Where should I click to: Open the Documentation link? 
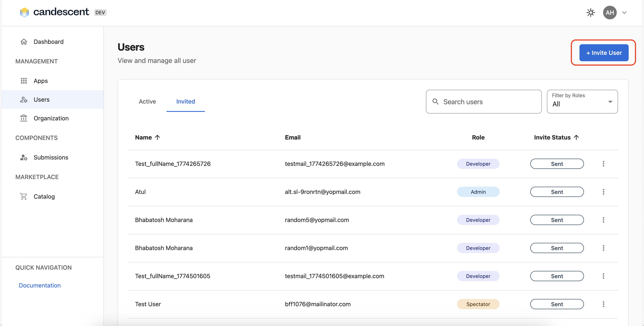[x=39, y=285]
